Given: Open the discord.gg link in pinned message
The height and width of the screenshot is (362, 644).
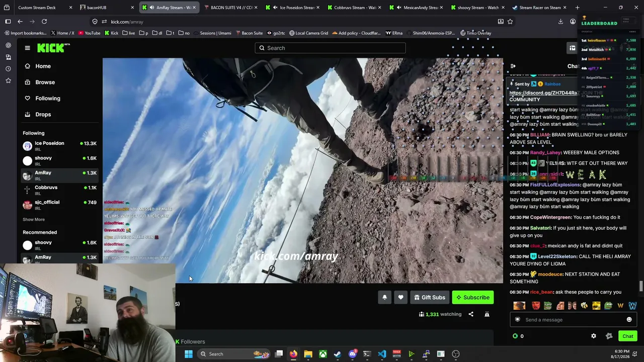Looking at the screenshot, I should (544, 93).
